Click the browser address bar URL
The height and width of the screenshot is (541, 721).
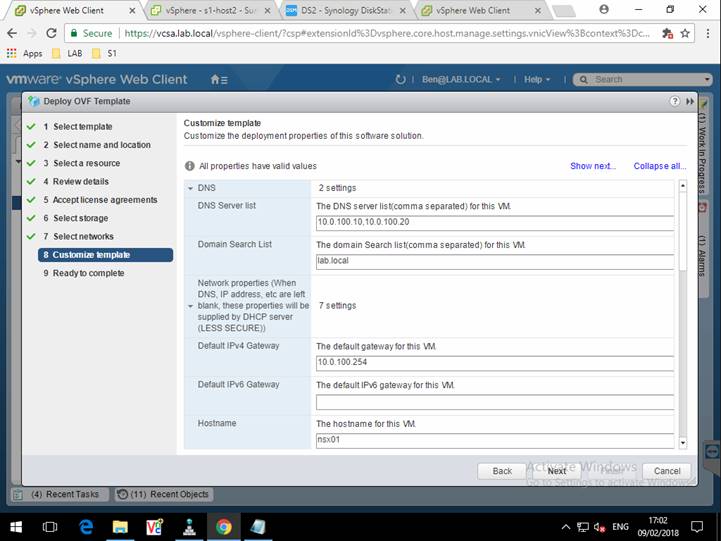point(386,33)
